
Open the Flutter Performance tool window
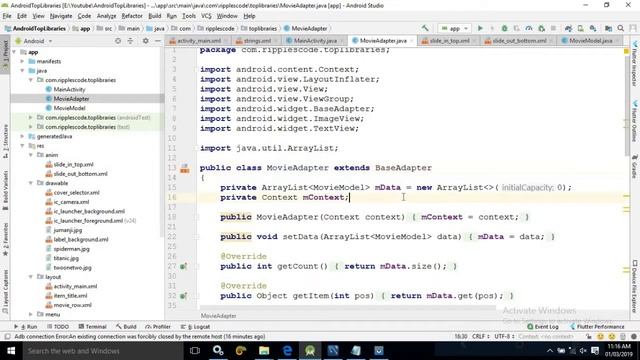point(597,327)
